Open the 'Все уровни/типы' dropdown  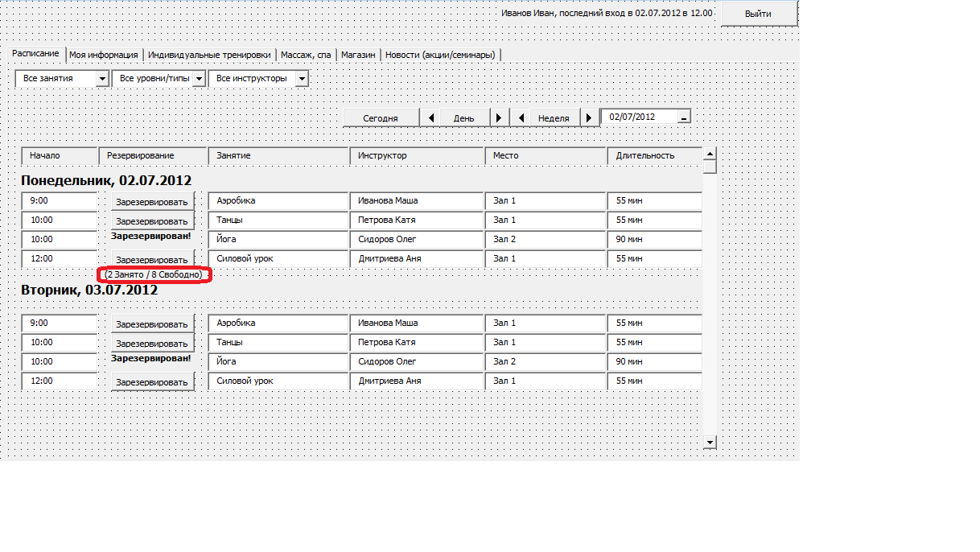coord(199,79)
